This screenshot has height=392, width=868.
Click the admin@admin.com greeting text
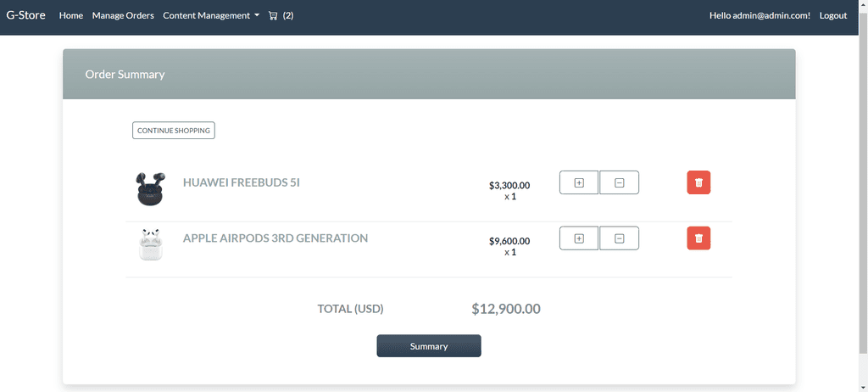tap(759, 15)
